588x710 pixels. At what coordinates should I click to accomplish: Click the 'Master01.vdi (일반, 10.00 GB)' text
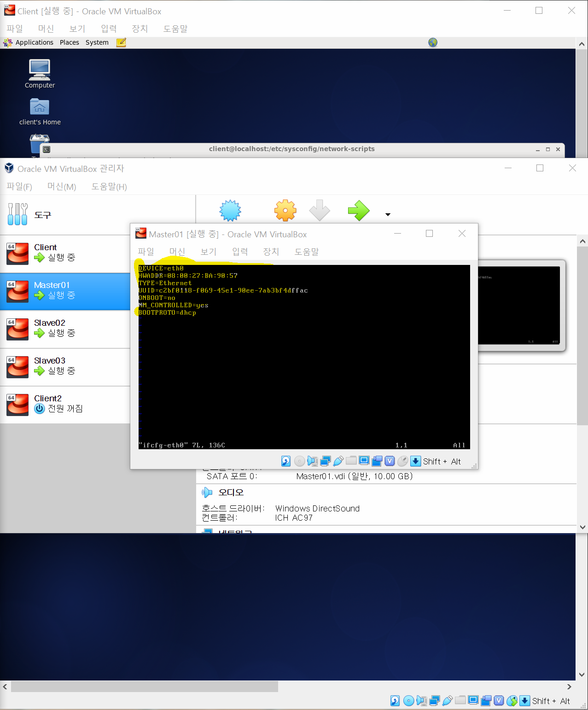click(355, 476)
